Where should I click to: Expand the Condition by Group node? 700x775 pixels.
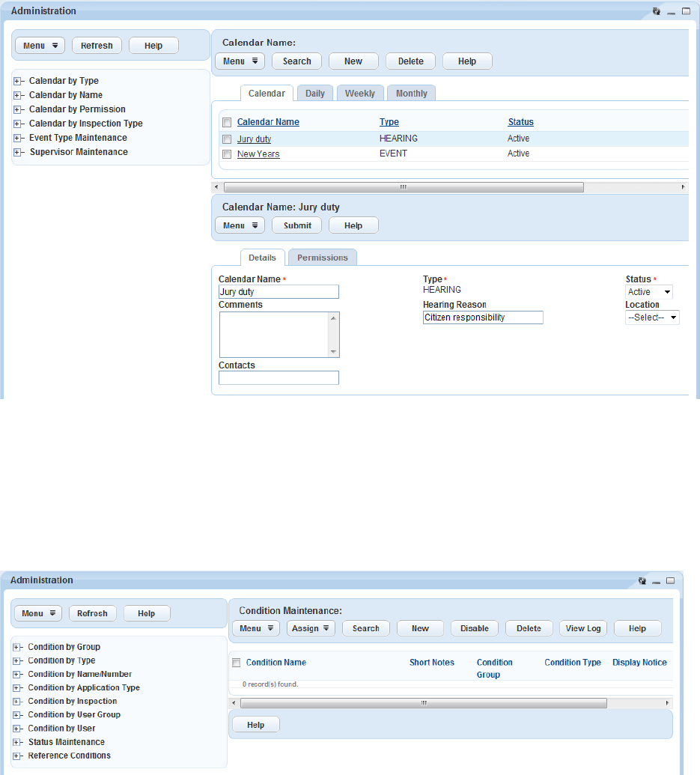(x=16, y=648)
